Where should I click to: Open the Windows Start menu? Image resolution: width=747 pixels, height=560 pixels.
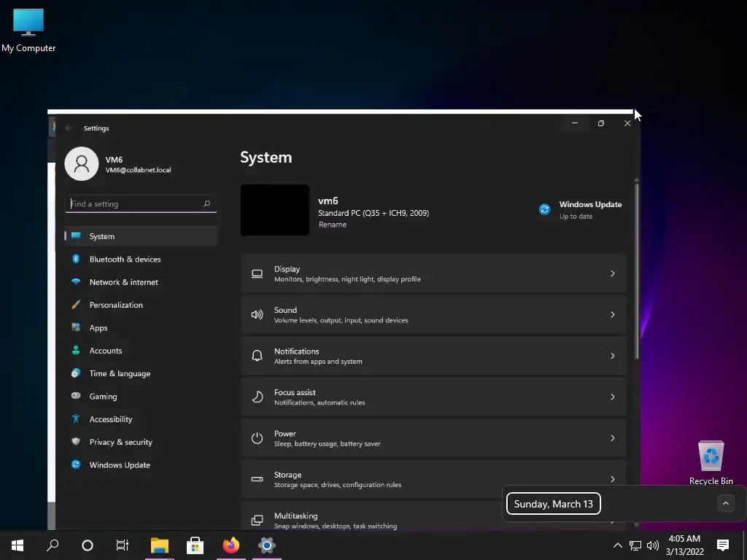18,545
